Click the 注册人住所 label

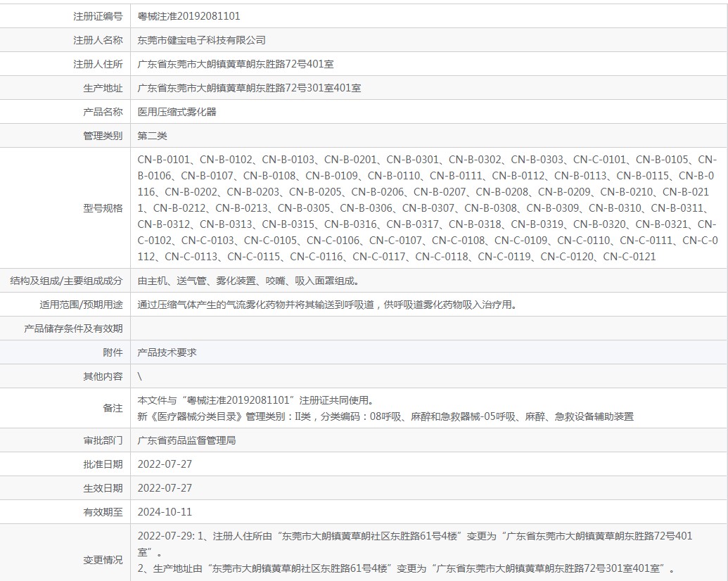98,64
